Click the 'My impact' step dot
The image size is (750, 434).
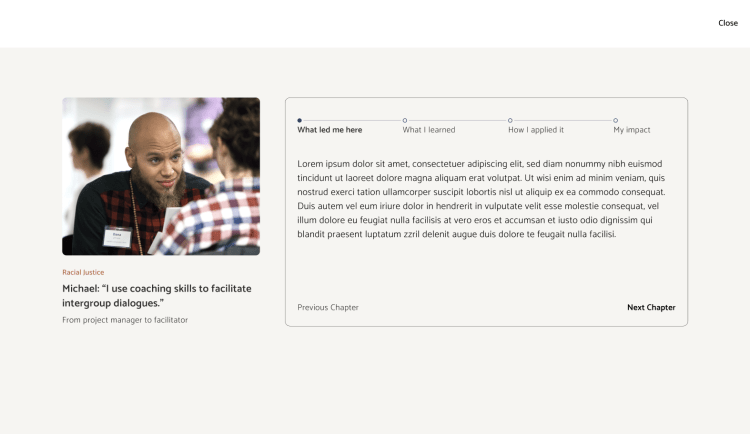pos(615,120)
